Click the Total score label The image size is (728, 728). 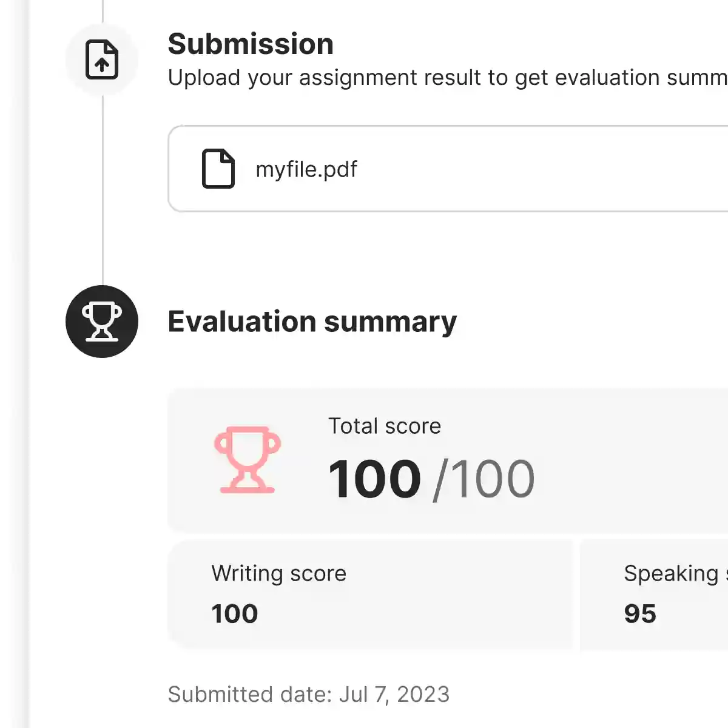[385, 426]
